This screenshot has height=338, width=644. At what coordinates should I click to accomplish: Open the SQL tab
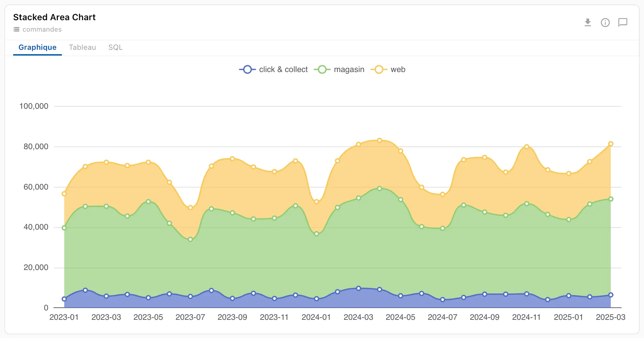115,47
